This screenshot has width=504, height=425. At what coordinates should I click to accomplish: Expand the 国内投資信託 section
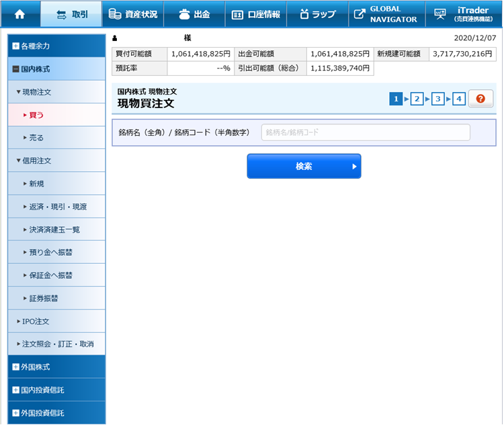tap(56, 389)
